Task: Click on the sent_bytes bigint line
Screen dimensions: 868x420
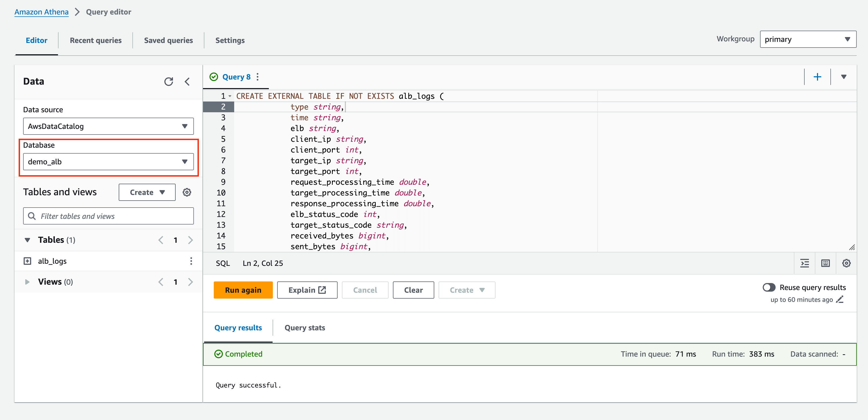Action: pyautogui.click(x=331, y=247)
